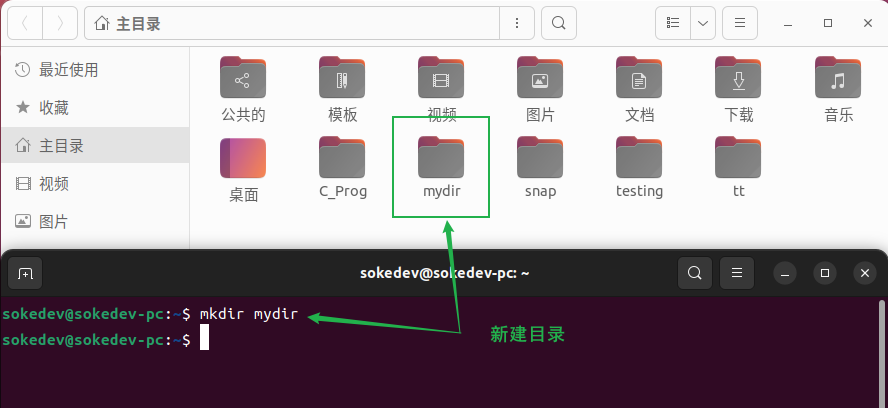The height and width of the screenshot is (408, 888).
Task: Click the terminal search button
Action: coord(695,273)
